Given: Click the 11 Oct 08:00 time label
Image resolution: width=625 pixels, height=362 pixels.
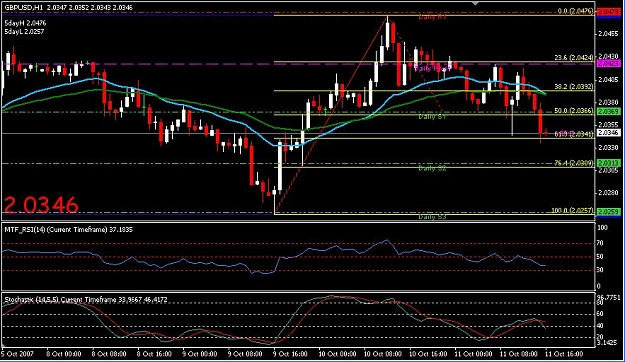Looking at the screenshot, I should [x=518, y=354].
